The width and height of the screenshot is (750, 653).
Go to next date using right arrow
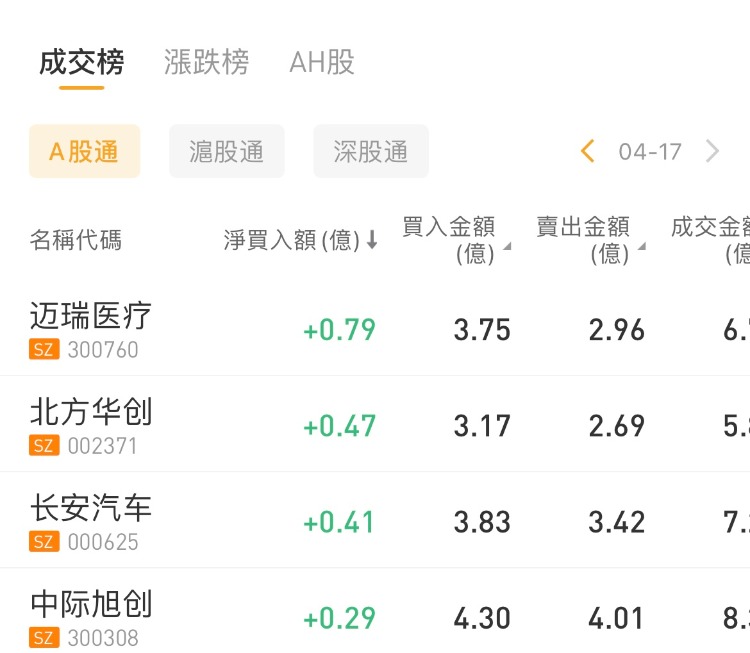(x=713, y=152)
